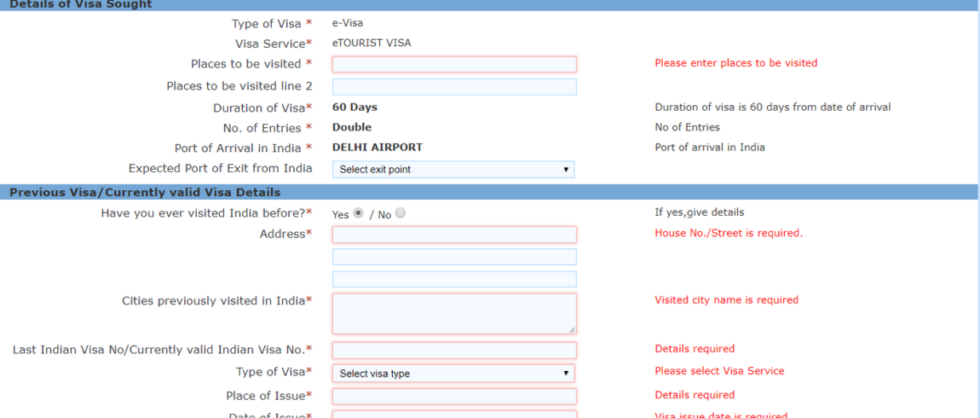980x418 pixels.
Task: Select No for visited India before
Action: click(401, 212)
